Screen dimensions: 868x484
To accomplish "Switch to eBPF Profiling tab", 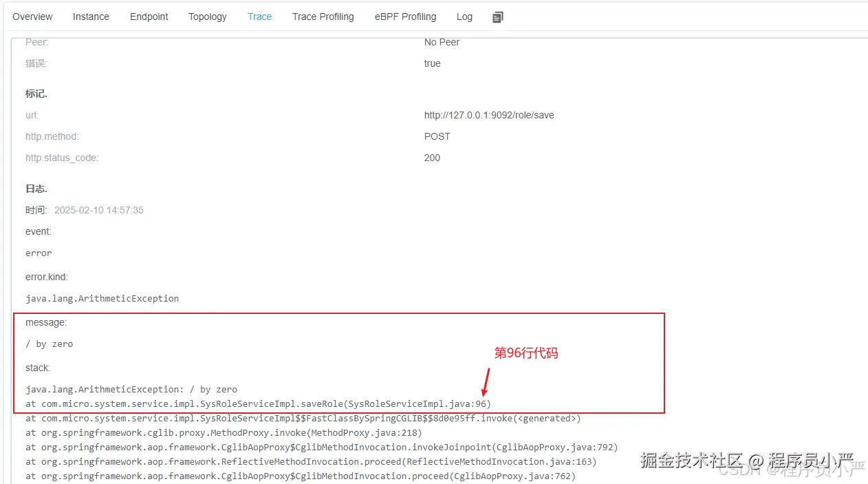I will pyautogui.click(x=405, y=17).
